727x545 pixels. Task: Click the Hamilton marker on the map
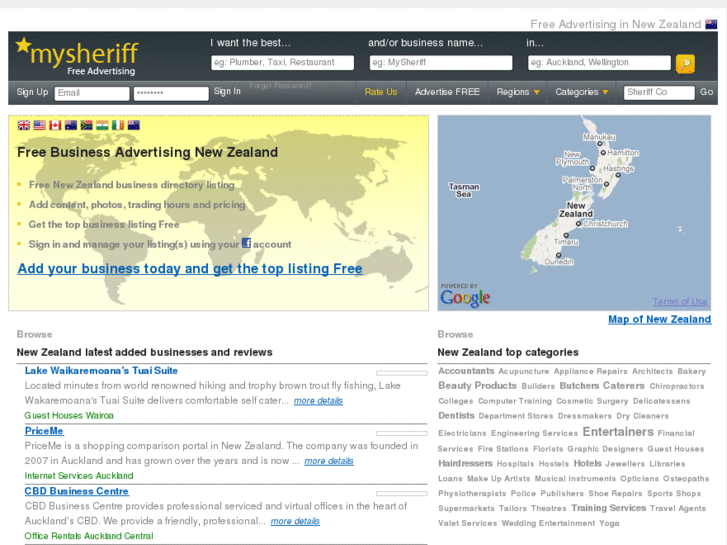coord(603,153)
